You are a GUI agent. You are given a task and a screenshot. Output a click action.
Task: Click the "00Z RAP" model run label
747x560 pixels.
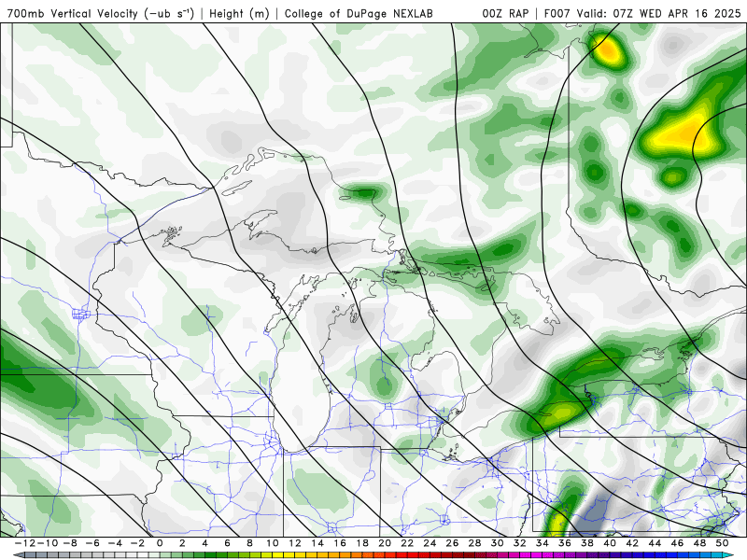click(x=505, y=13)
